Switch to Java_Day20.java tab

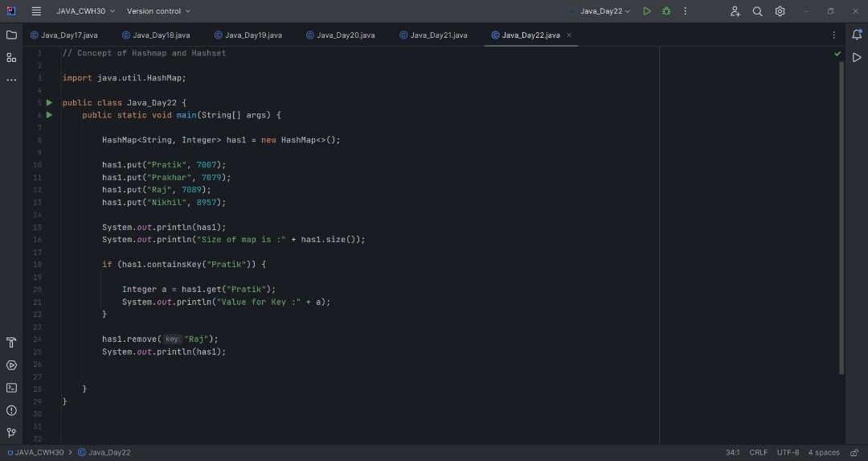point(341,35)
